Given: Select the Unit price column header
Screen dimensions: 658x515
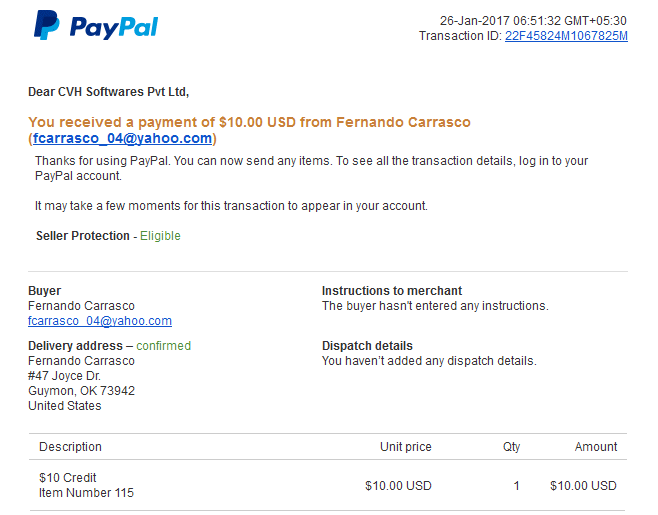Looking at the screenshot, I should (406, 447).
